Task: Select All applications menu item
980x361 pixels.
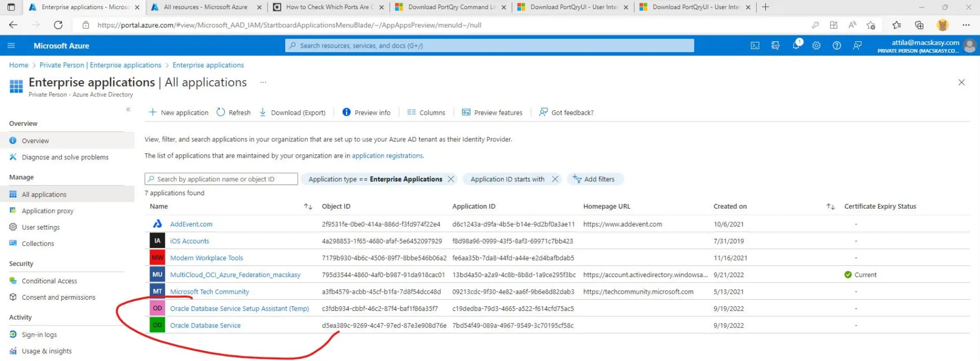Action: point(67,194)
